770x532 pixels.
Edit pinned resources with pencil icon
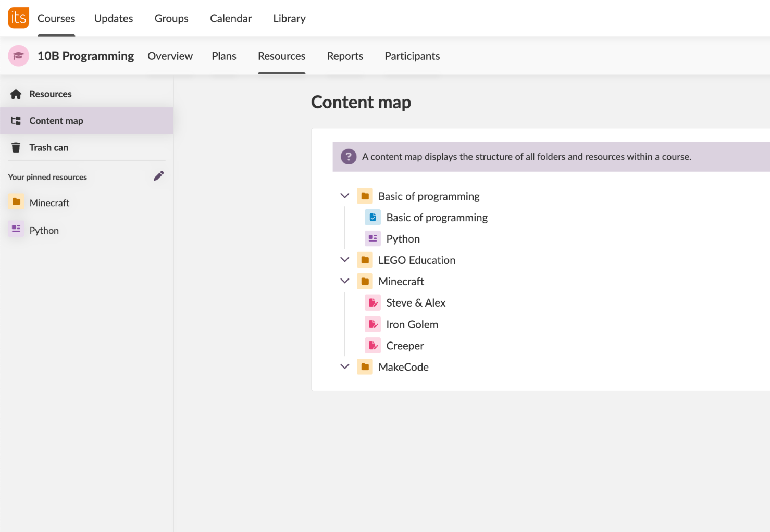[x=159, y=176]
